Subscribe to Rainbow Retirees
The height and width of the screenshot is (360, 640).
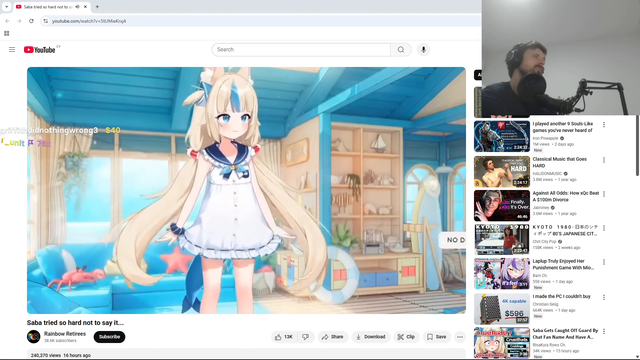109,337
